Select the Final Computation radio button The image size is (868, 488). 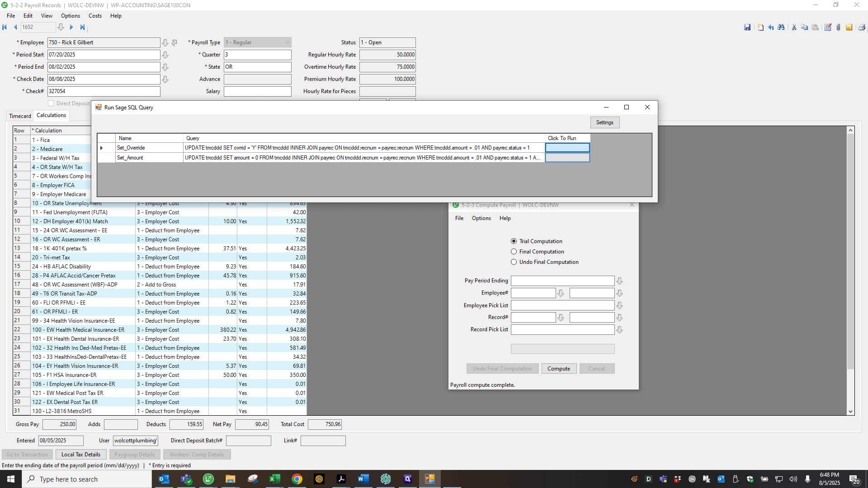click(514, 252)
